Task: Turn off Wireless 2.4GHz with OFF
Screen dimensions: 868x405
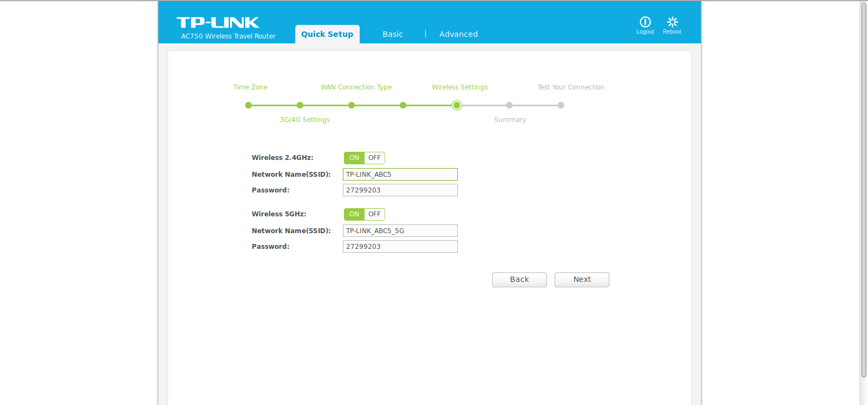Action: coord(374,158)
